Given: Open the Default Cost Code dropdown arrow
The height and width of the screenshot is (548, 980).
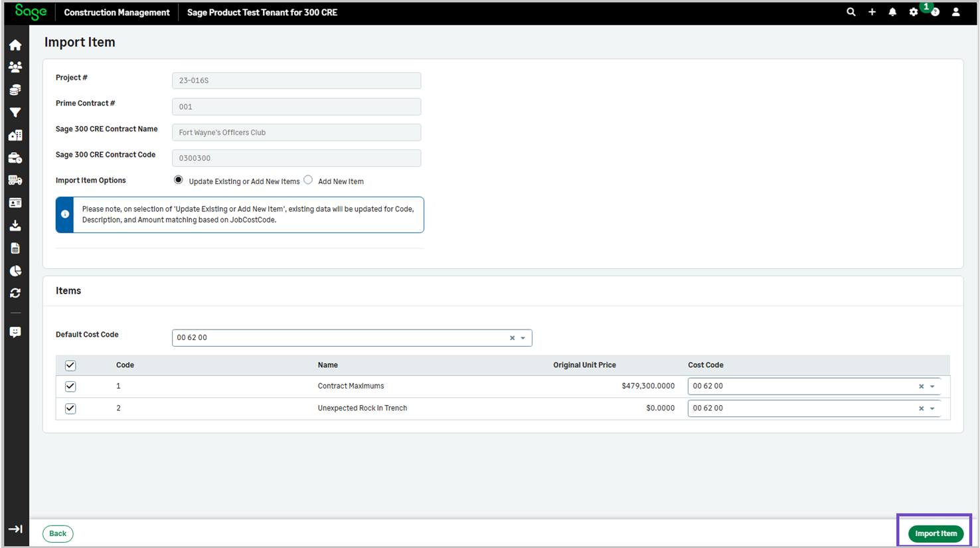Looking at the screenshot, I should (x=523, y=338).
